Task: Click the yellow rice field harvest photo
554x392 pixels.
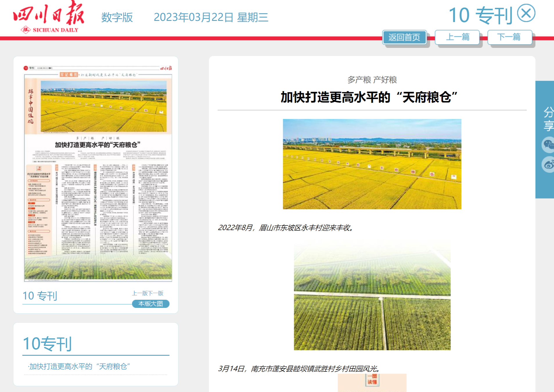Action: click(x=372, y=164)
